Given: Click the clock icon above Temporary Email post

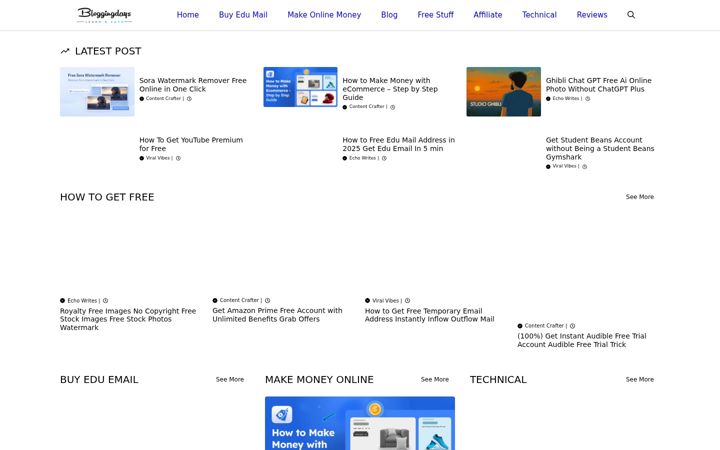Looking at the screenshot, I should 407,301.
